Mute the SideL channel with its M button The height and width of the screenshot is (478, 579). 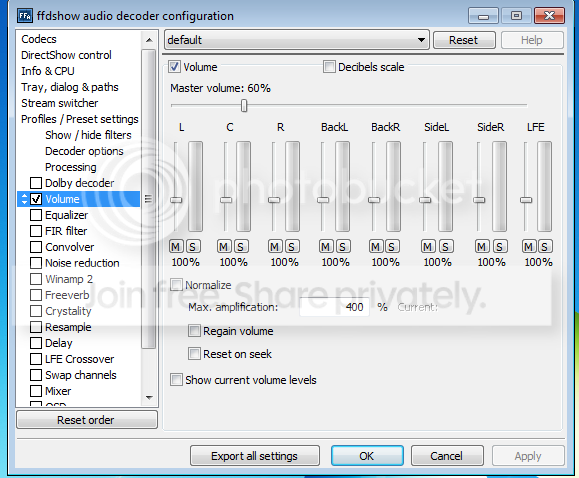(428, 246)
